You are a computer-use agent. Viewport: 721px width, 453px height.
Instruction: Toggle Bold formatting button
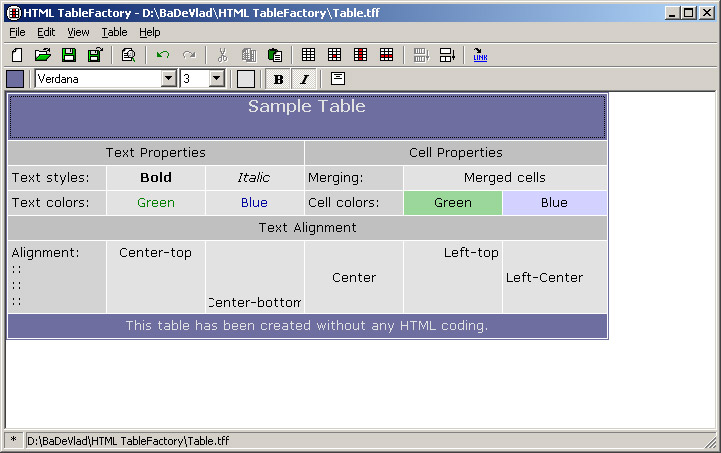[278, 79]
